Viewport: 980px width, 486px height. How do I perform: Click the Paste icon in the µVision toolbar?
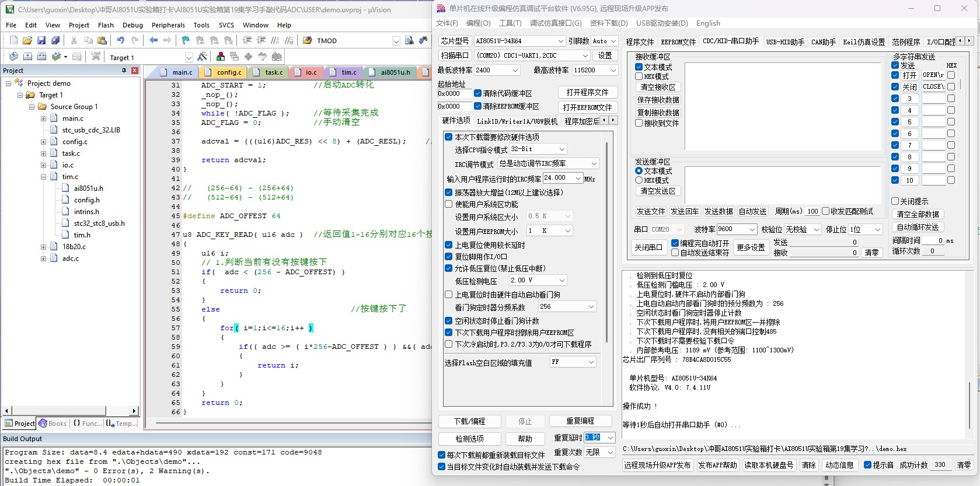pyautogui.click(x=102, y=40)
